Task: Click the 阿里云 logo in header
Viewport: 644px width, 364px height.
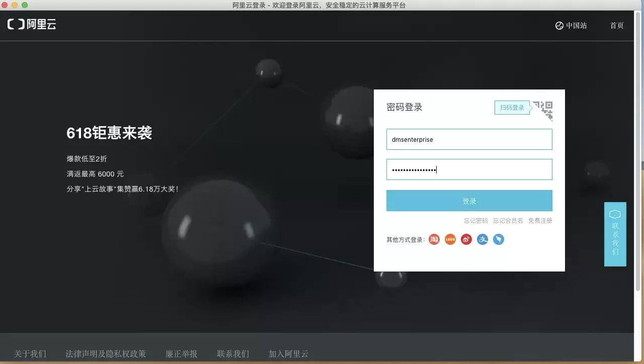Action: (32, 24)
